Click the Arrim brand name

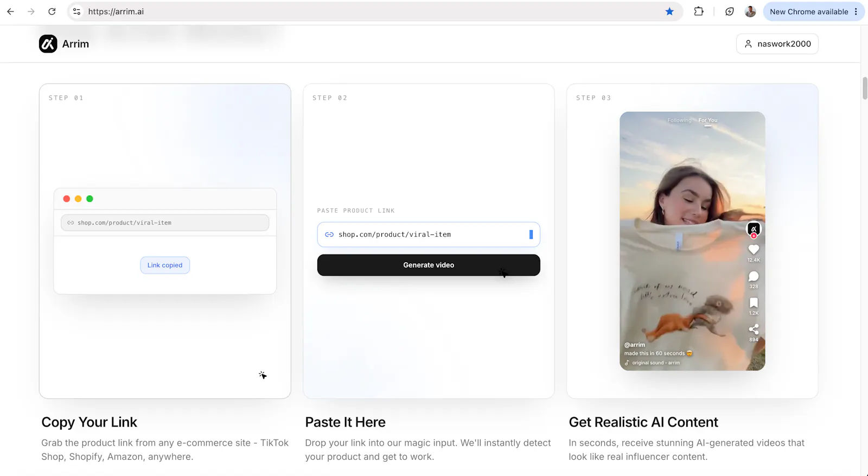tap(75, 44)
